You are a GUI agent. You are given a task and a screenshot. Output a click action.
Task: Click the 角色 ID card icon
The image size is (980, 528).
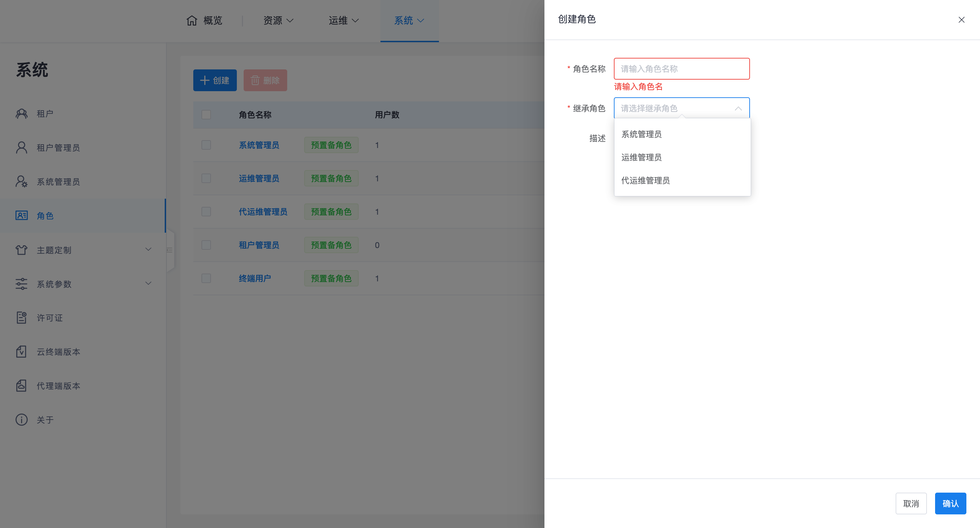[x=22, y=215]
